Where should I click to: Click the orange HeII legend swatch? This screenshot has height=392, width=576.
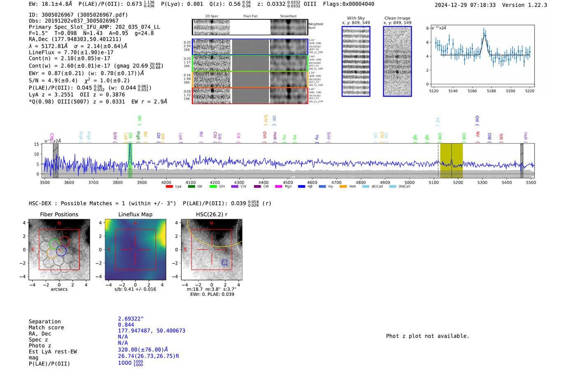pos(343,187)
